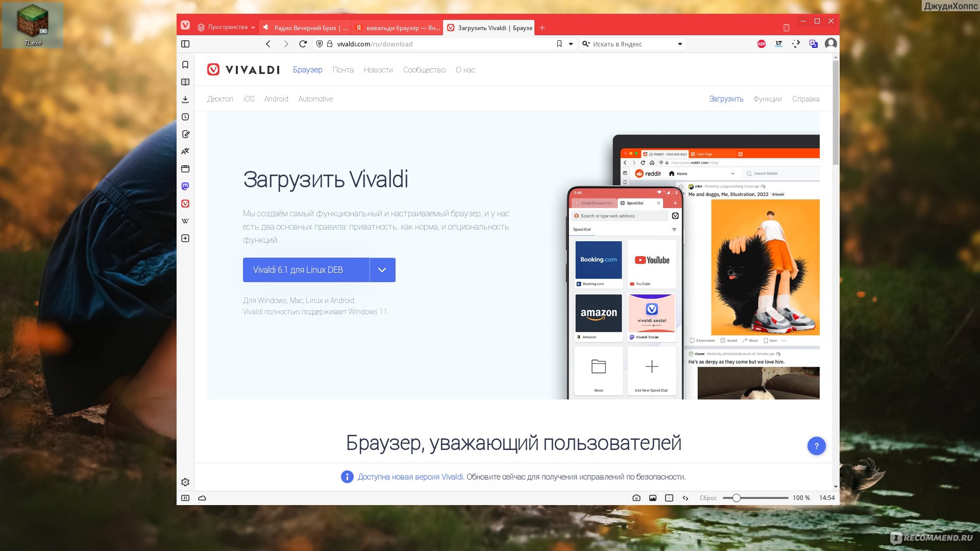
Task: Go back to previous page
Action: coord(268,44)
